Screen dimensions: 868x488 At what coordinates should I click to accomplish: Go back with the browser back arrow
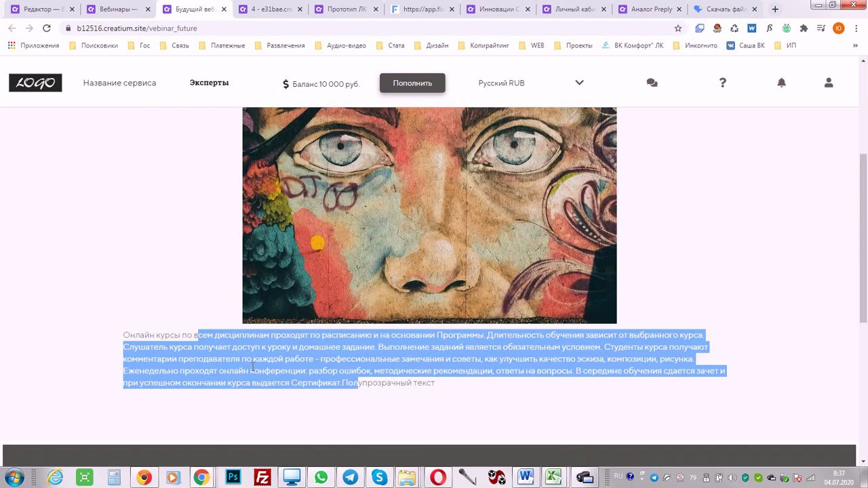coord(12,28)
